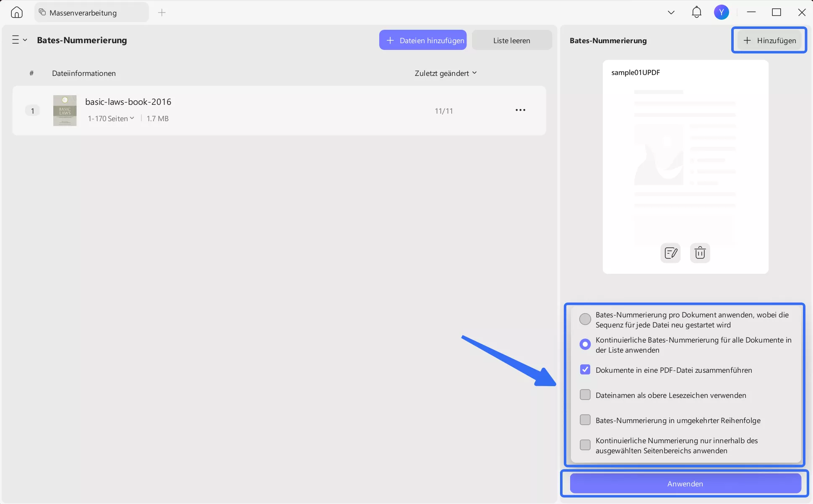Select Bates numbering per document radio option
Image resolution: width=813 pixels, height=504 pixels.
pos(585,319)
